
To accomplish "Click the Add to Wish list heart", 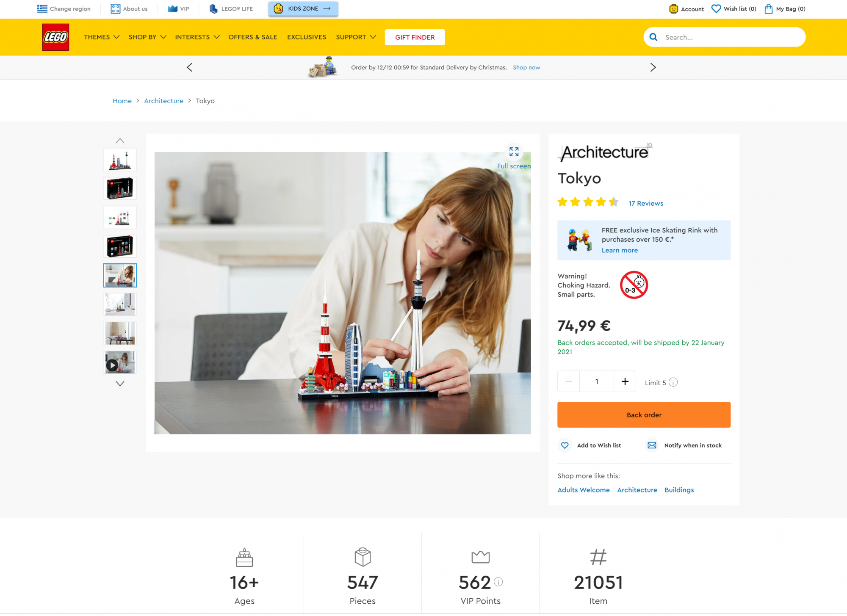I will pyautogui.click(x=565, y=445).
